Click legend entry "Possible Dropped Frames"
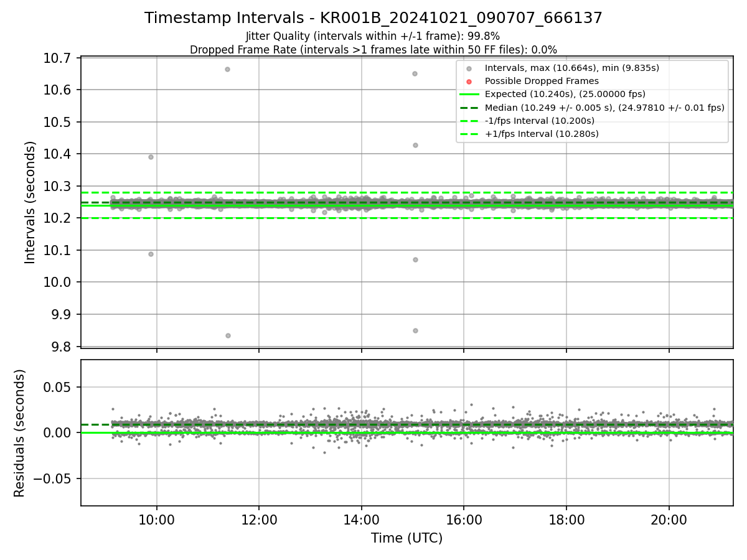 542,81
